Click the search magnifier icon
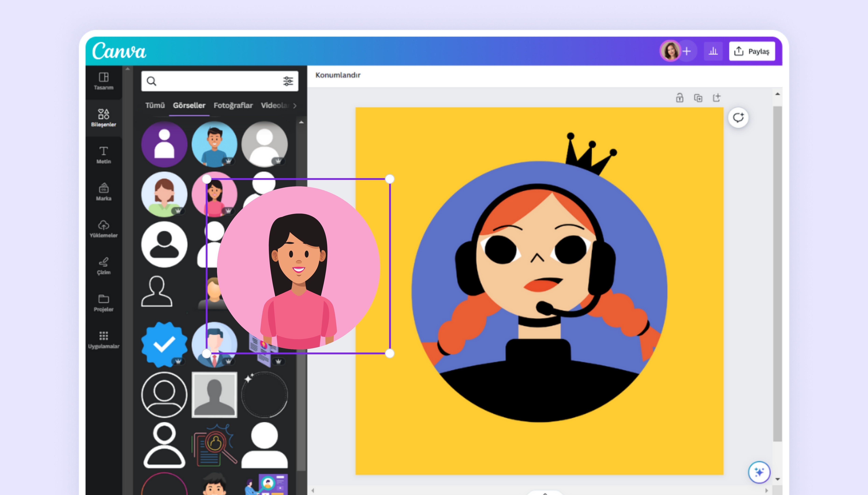This screenshot has width=868, height=495. click(x=151, y=81)
